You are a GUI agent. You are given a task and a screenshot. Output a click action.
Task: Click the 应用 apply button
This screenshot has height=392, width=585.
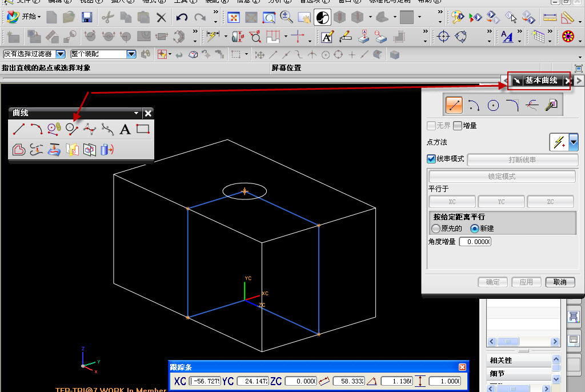(526, 282)
